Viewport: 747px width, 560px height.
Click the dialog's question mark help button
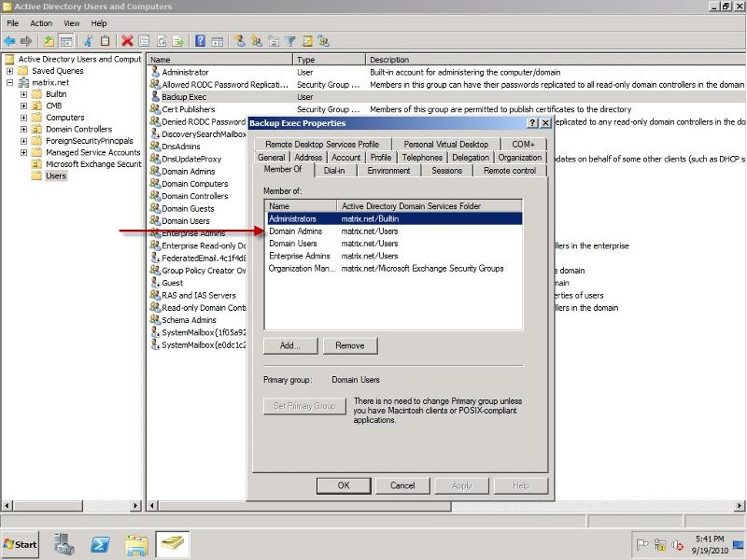(x=532, y=123)
